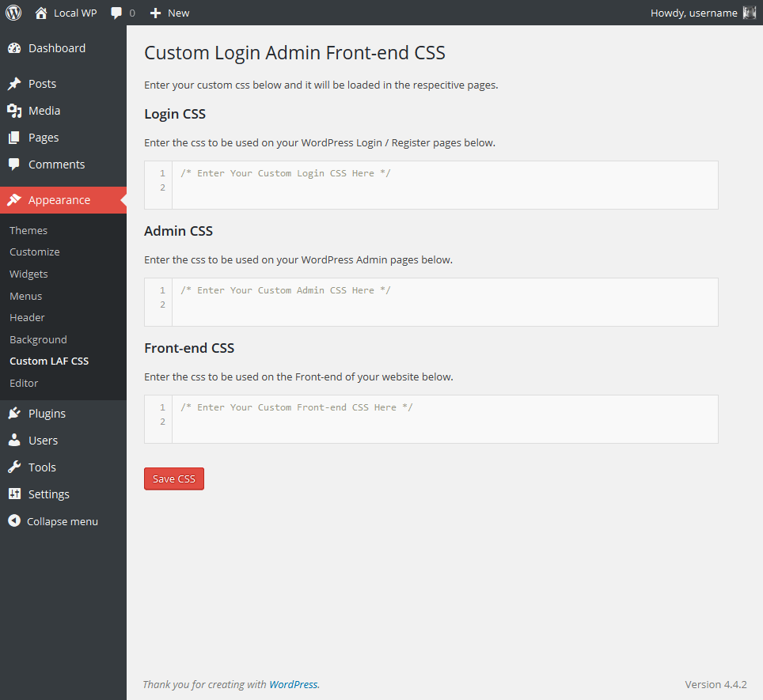This screenshot has width=763, height=700.
Task: Open the Editor submenu item
Action: point(24,383)
